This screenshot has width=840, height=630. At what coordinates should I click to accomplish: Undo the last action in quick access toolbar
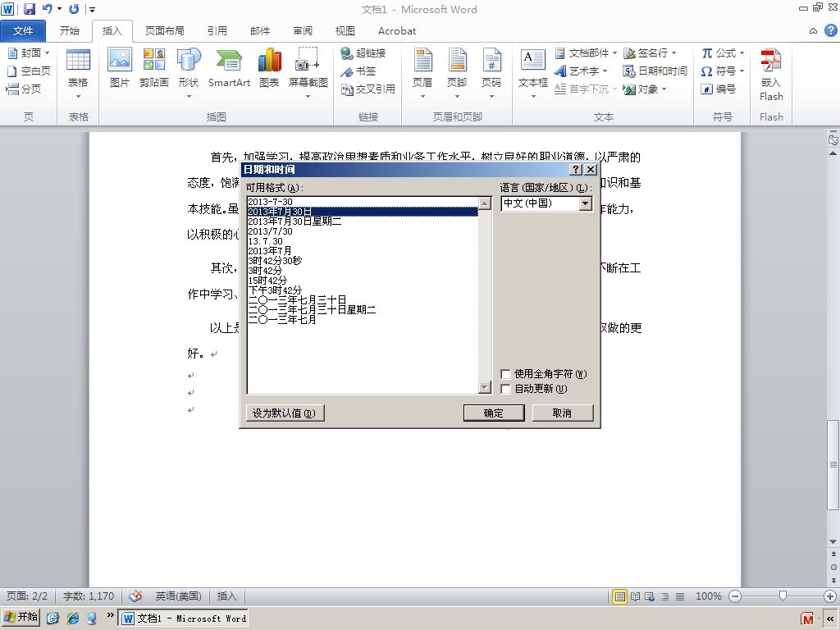click(47, 9)
